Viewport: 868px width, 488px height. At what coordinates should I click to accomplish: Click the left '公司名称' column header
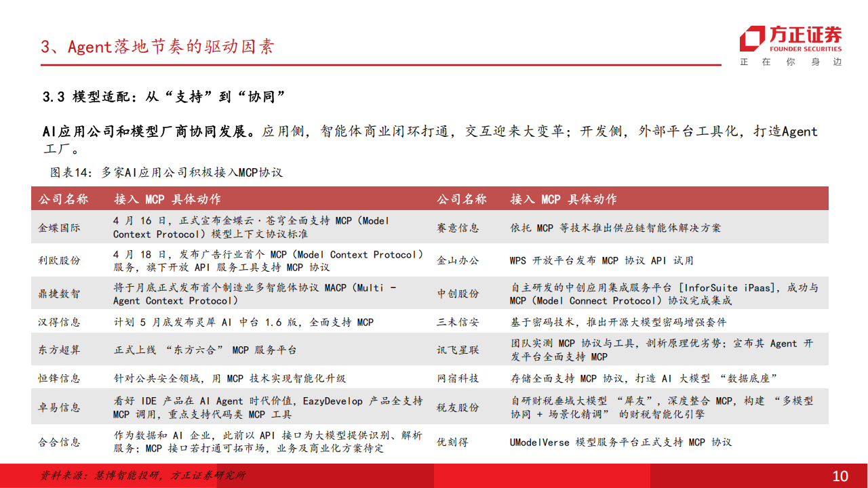(63, 199)
